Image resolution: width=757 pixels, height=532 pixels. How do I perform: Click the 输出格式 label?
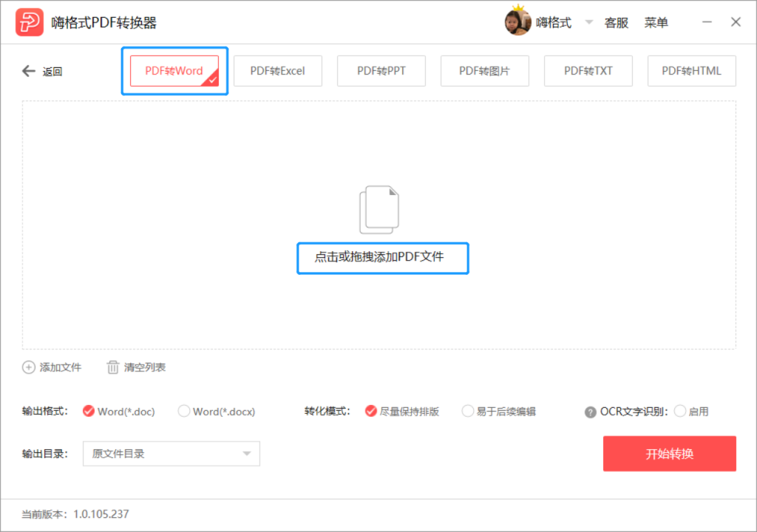(45, 412)
